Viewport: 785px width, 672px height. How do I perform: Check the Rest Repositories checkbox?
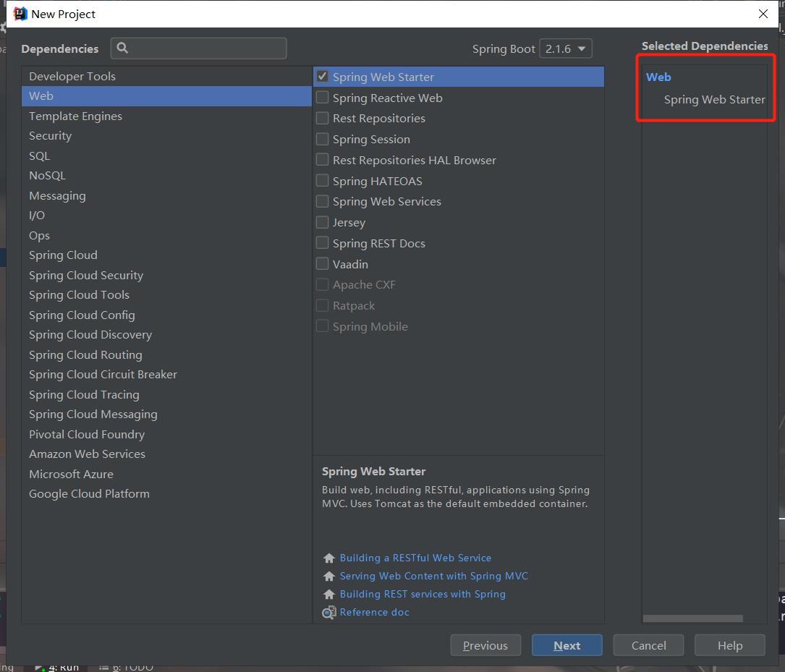click(323, 118)
